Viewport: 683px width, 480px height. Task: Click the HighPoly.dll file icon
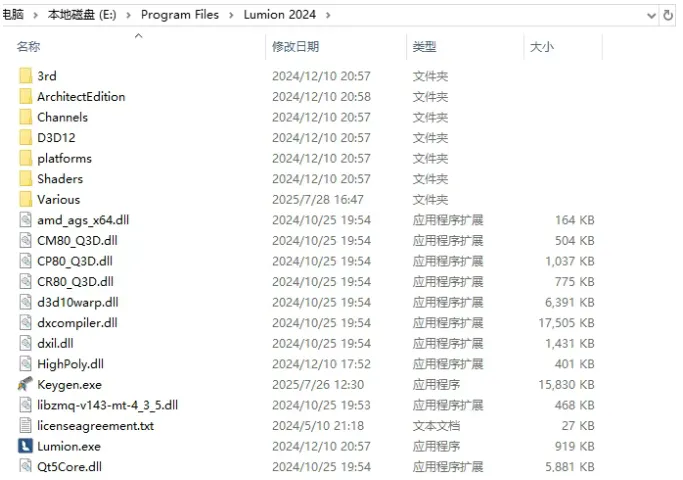tap(26, 364)
